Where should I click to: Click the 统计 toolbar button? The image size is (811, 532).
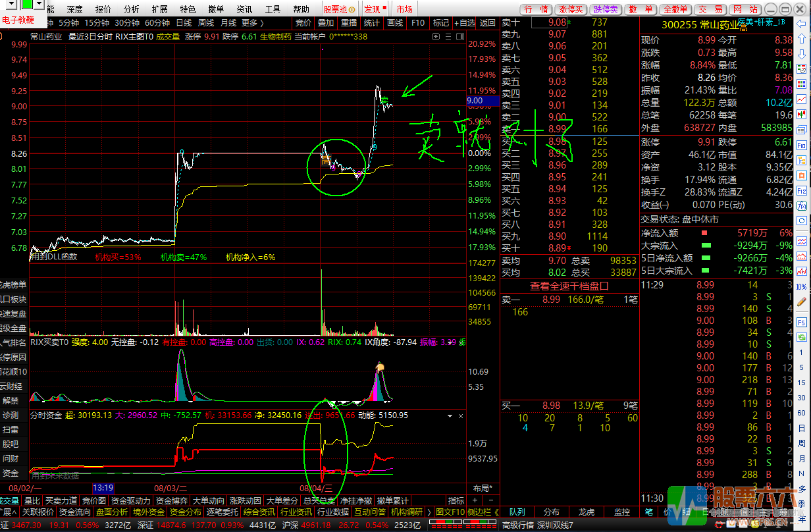click(372, 22)
